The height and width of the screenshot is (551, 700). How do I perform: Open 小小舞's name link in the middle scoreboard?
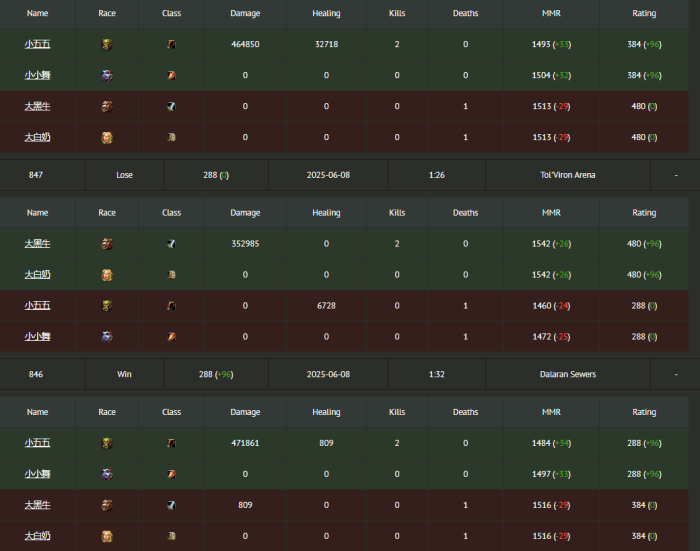(x=37, y=337)
